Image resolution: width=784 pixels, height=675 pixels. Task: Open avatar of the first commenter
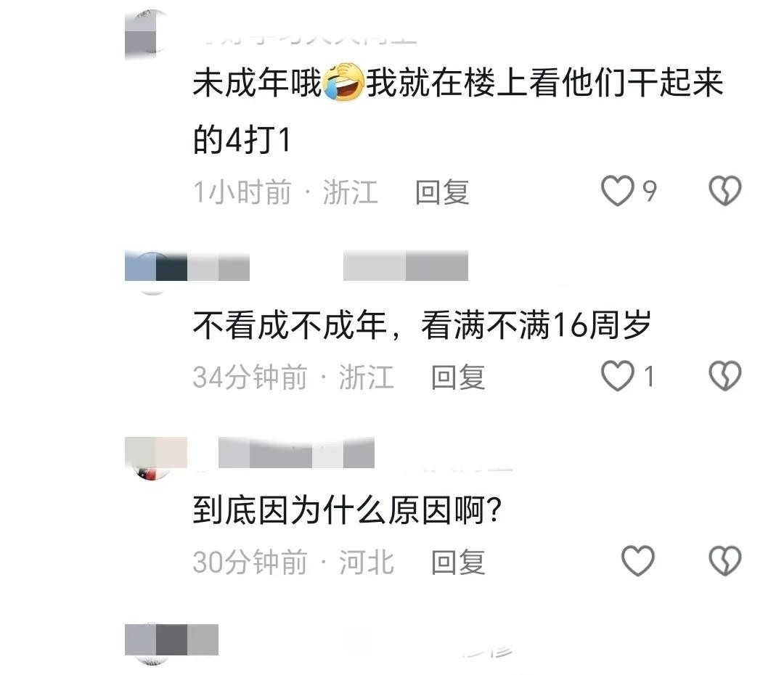click(x=145, y=33)
